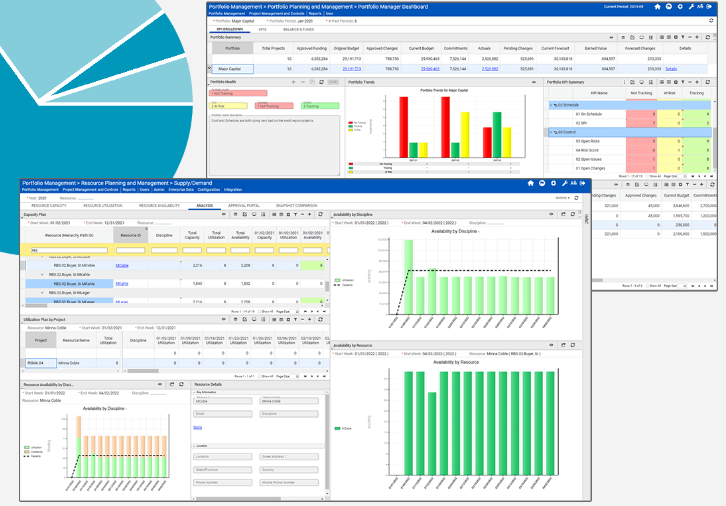Check Show All in Capacity Plan footer

pyautogui.click(x=259, y=312)
